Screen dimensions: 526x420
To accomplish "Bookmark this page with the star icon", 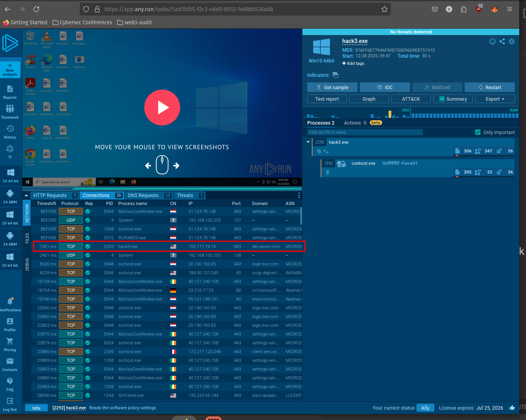I will (385, 9).
